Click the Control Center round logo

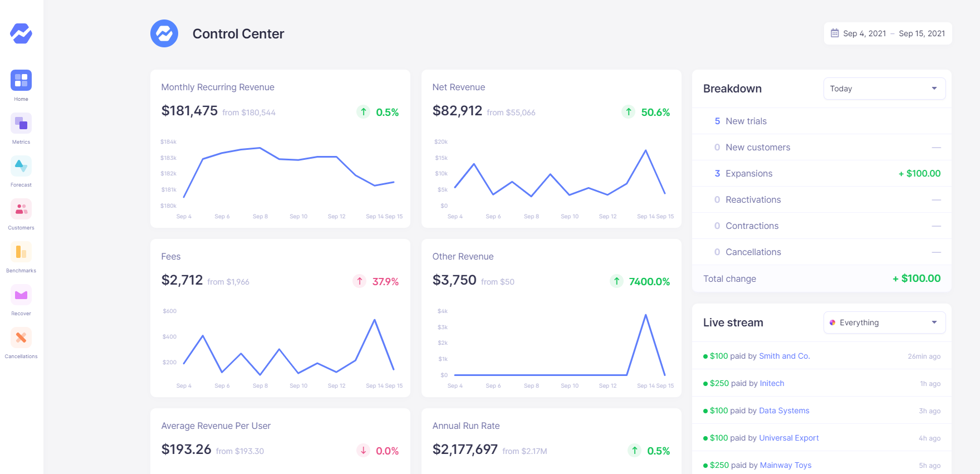point(164,33)
